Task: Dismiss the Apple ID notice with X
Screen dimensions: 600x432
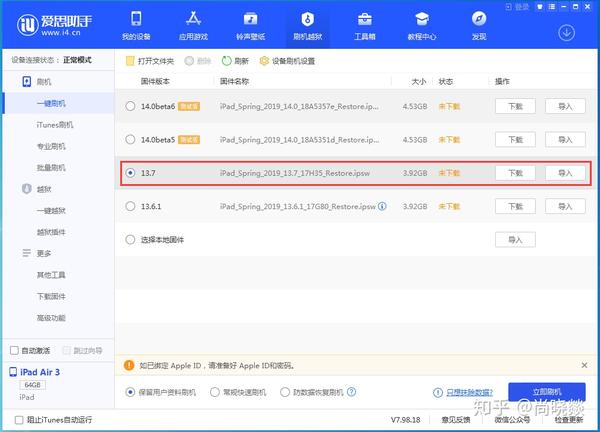Action: click(584, 365)
